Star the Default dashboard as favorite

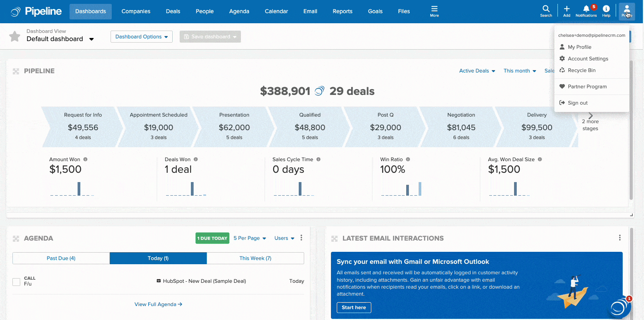pyautogui.click(x=15, y=36)
